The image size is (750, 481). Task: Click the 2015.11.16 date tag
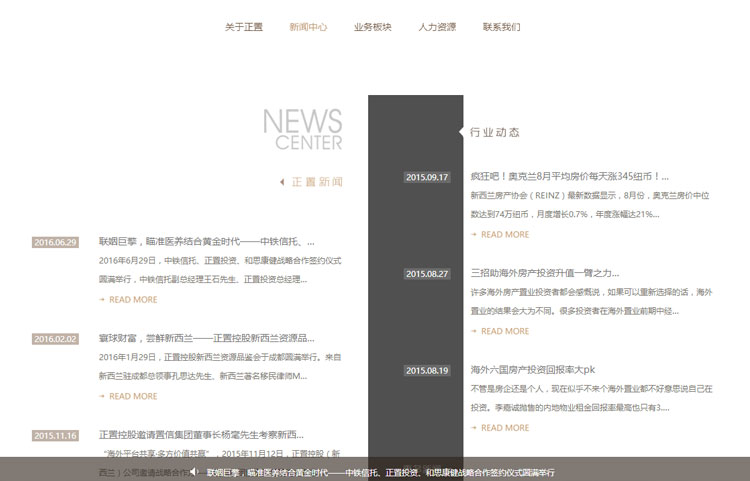coord(55,436)
